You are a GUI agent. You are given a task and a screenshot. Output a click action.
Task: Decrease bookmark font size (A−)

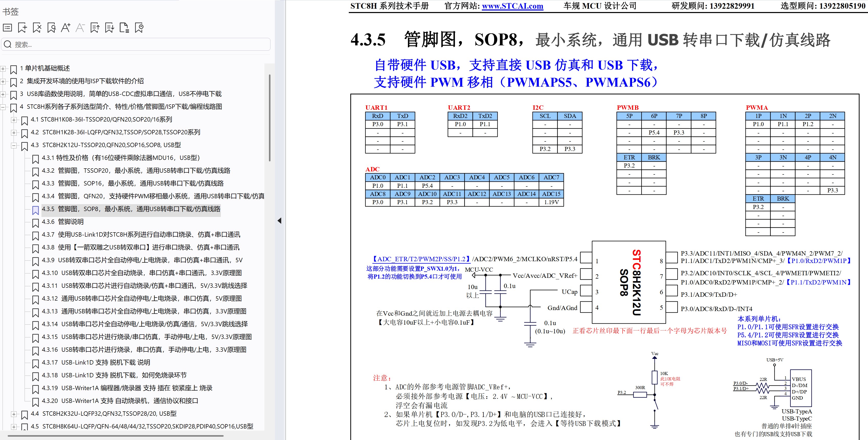[x=80, y=28]
